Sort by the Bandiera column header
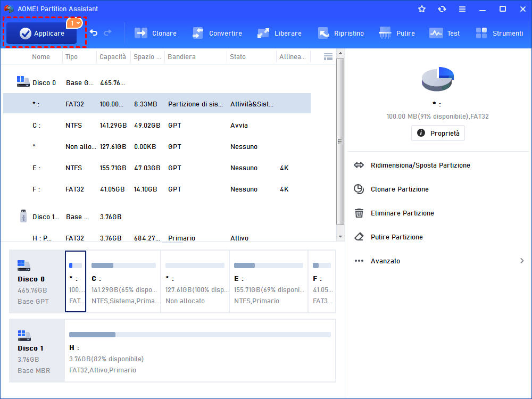The width and height of the screenshot is (532, 399). click(181, 57)
